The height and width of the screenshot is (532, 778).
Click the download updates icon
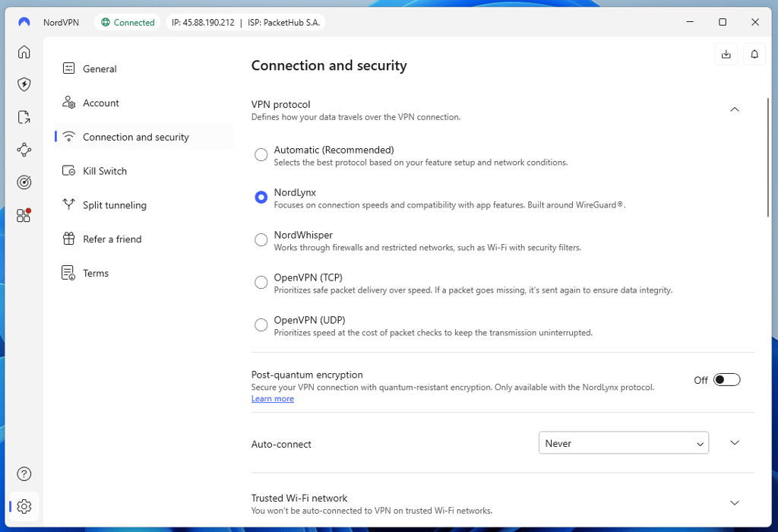(726, 54)
